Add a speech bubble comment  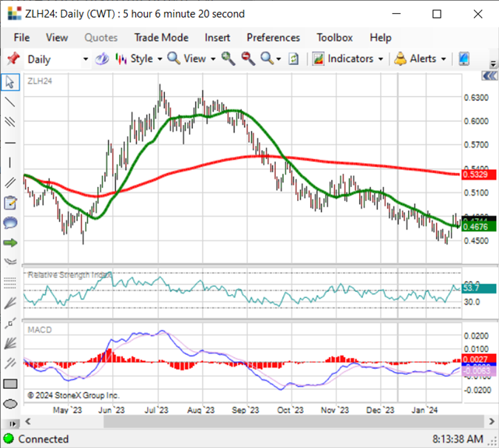(10, 223)
